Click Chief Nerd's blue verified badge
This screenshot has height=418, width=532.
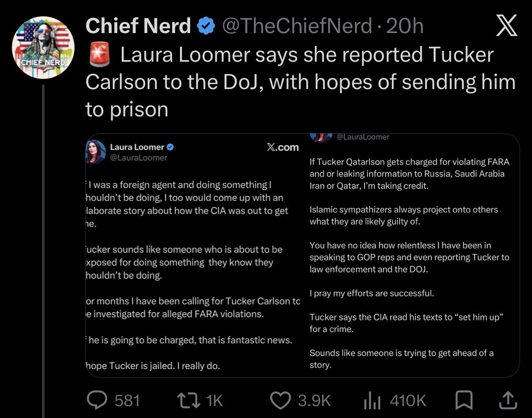pyautogui.click(x=206, y=27)
